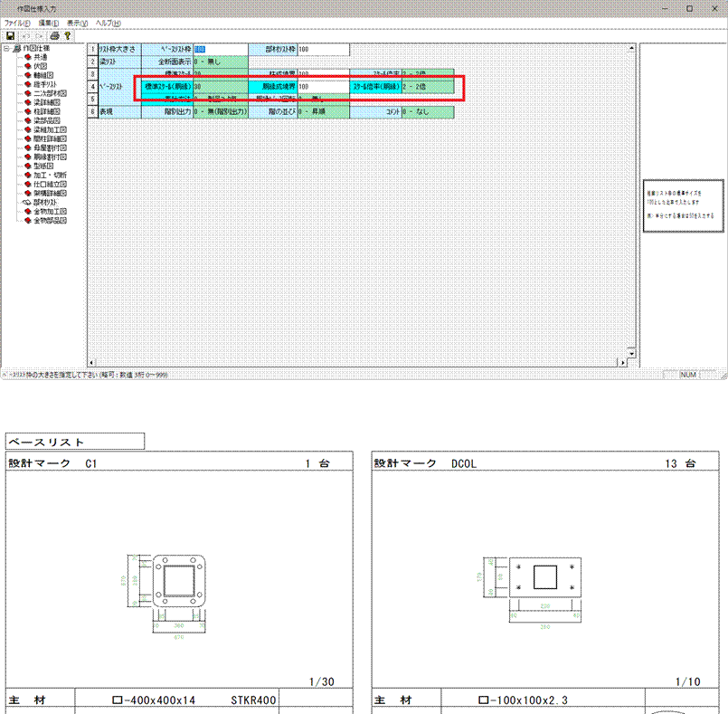Open 継手リスト in the tree
This screenshot has height=714, width=728.
47,84
